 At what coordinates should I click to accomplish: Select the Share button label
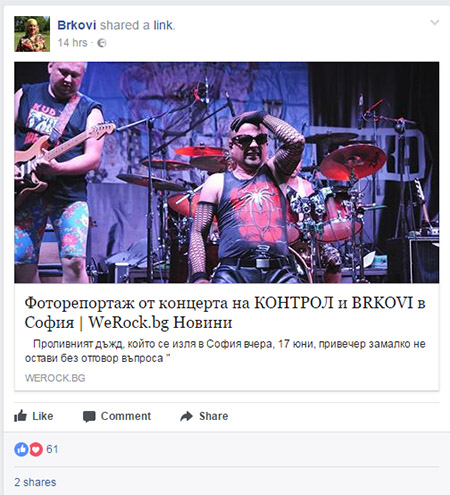click(214, 416)
